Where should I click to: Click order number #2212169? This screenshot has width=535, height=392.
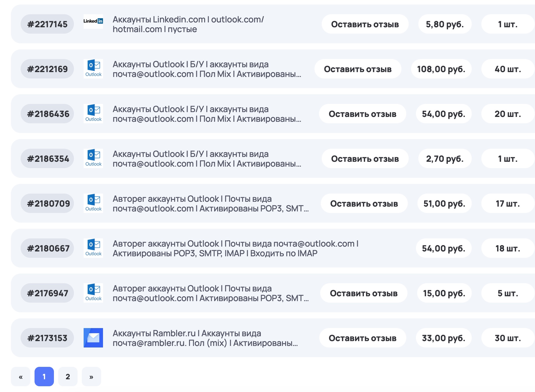point(47,69)
